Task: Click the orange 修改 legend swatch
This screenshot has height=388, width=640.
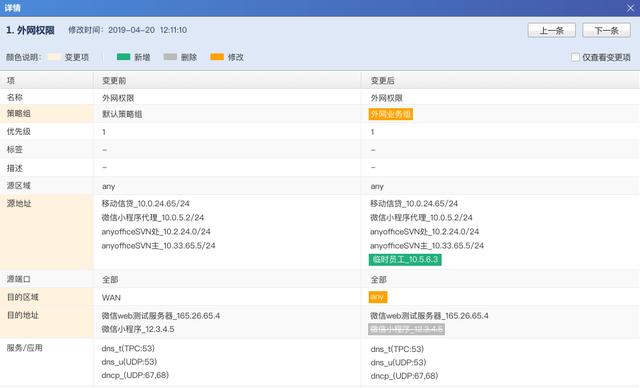Action: (217, 57)
